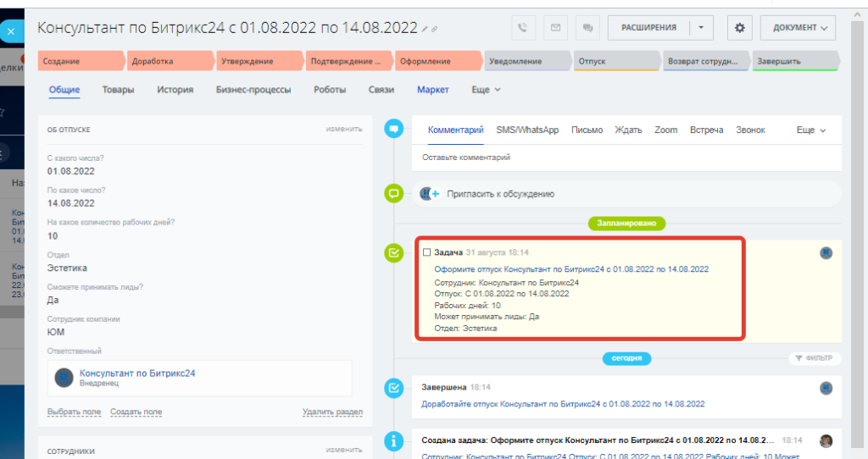
Task: Select the Отпуск stage
Action: [617, 61]
